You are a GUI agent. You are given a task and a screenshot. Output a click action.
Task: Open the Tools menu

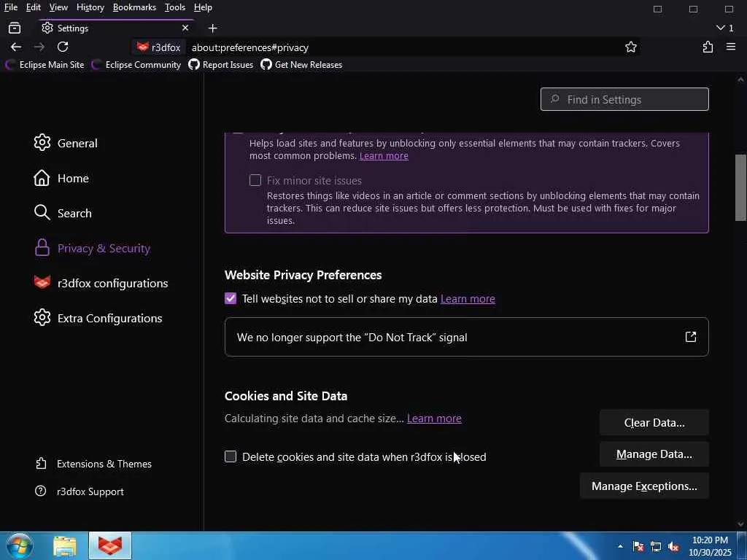click(x=175, y=7)
